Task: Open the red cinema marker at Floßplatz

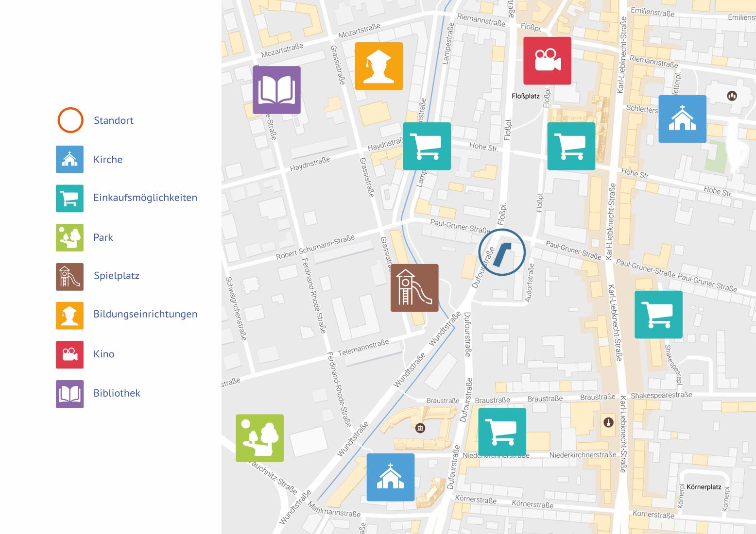Action: point(547,61)
